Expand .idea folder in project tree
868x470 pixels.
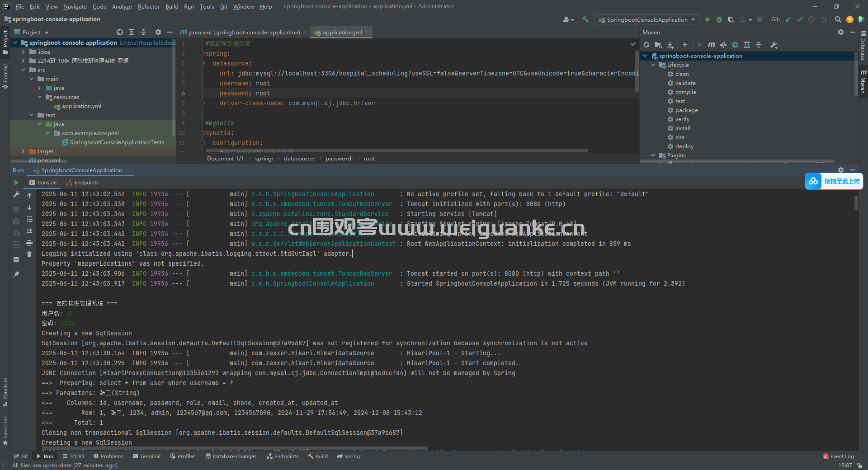pos(23,52)
